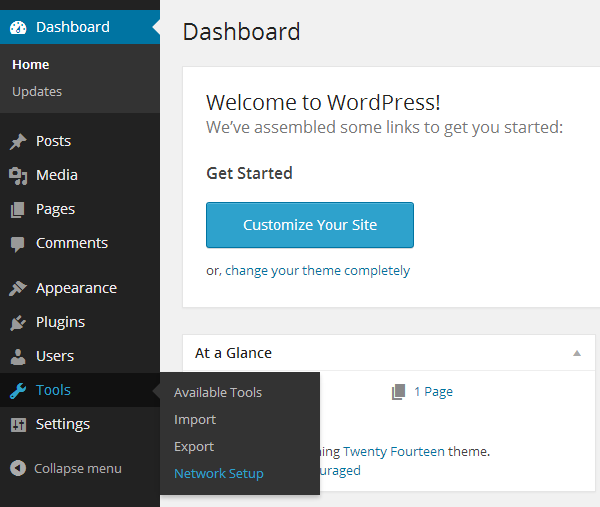Select Import in Tools flyout
The height and width of the screenshot is (507, 600).
[195, 420]
